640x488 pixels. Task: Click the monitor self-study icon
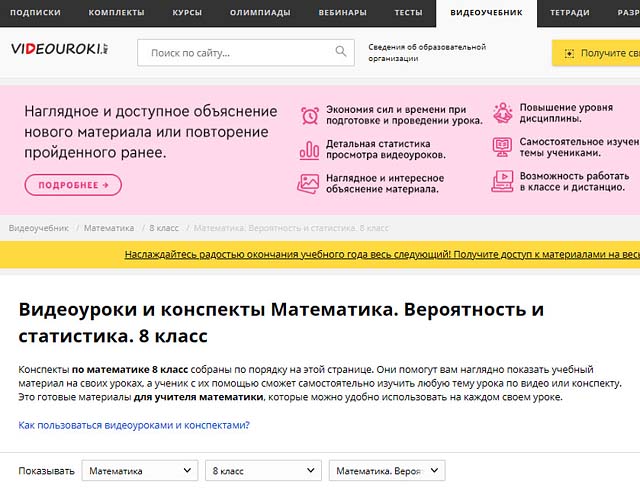502,147
